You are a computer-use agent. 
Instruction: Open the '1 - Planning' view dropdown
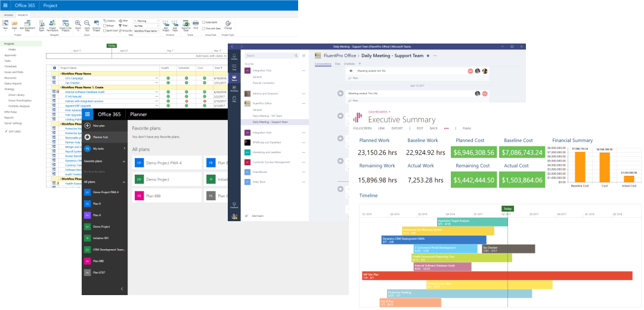[x=146, y=20]
